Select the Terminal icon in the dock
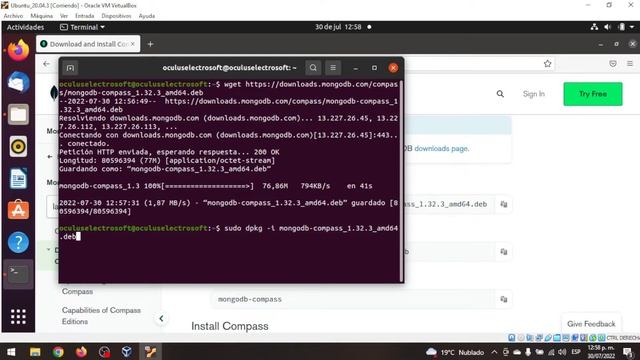 (18, 274)
